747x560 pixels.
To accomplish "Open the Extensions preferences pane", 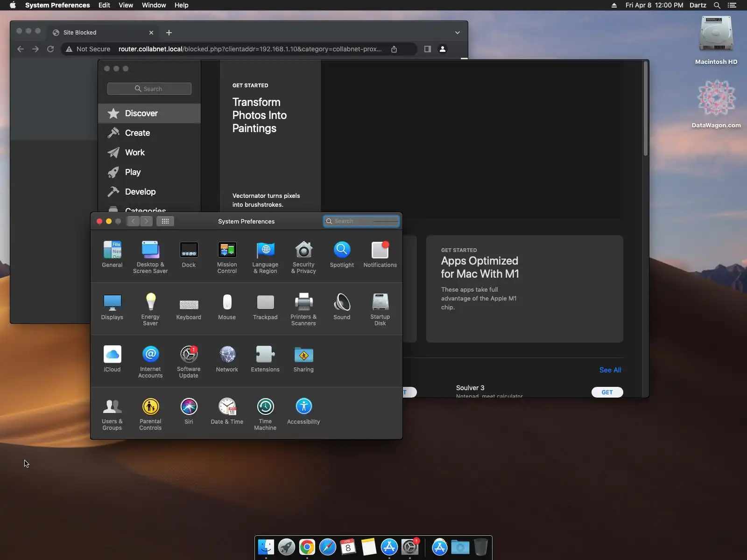I will coord(265,359).
